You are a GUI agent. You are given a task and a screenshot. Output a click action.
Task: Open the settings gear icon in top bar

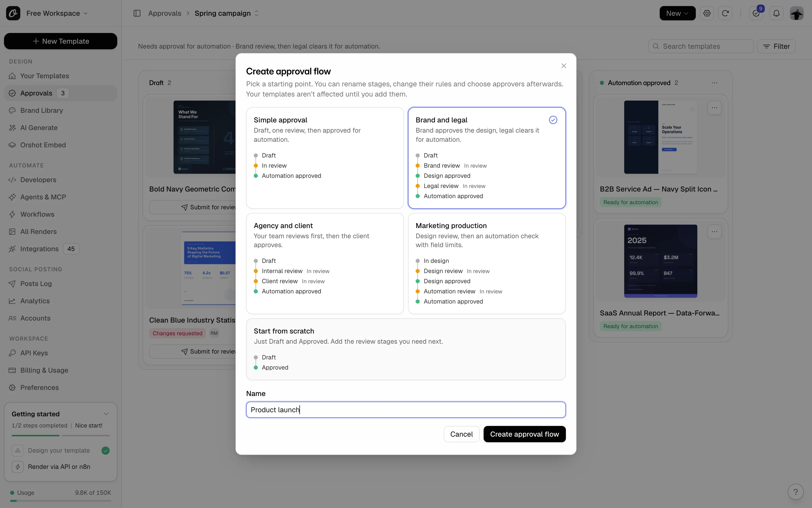pyautogui.click(x=707, y=13)
